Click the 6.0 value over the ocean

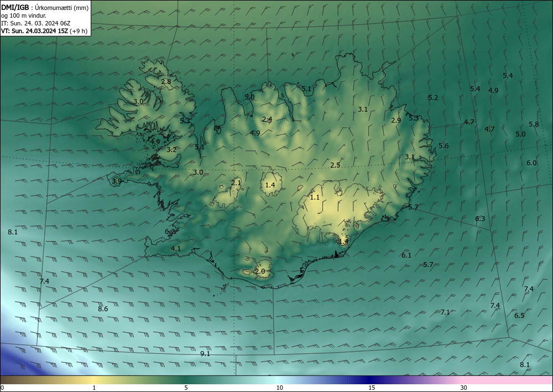coord(531,163)
